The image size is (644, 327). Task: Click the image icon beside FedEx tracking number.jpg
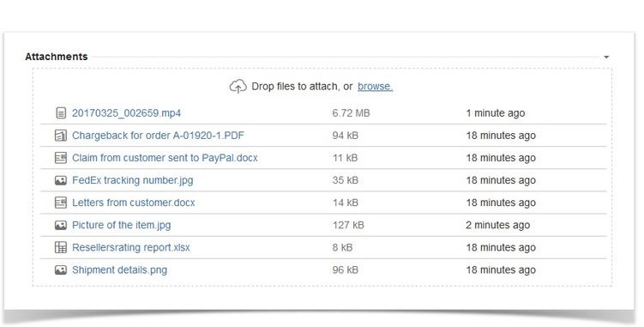coord(61,180)
